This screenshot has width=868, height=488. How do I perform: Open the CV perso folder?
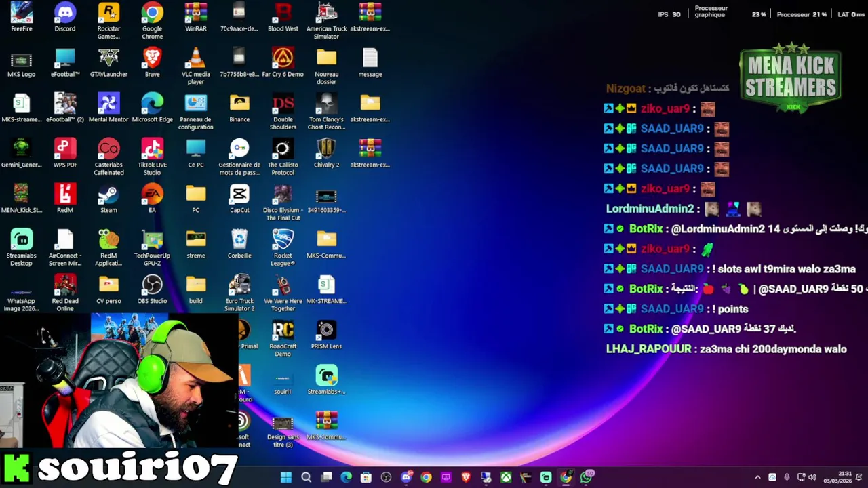108,289
